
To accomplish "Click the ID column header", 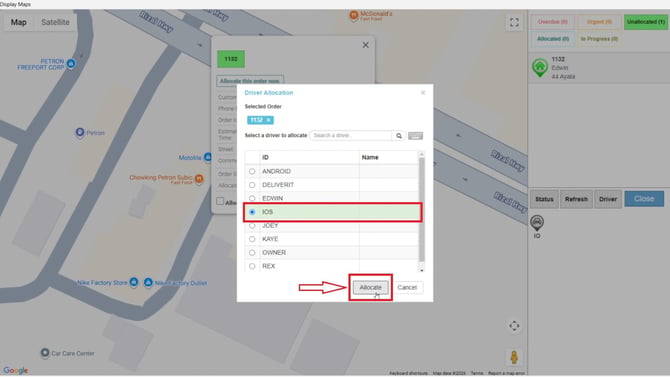I will tap(310, 157).
